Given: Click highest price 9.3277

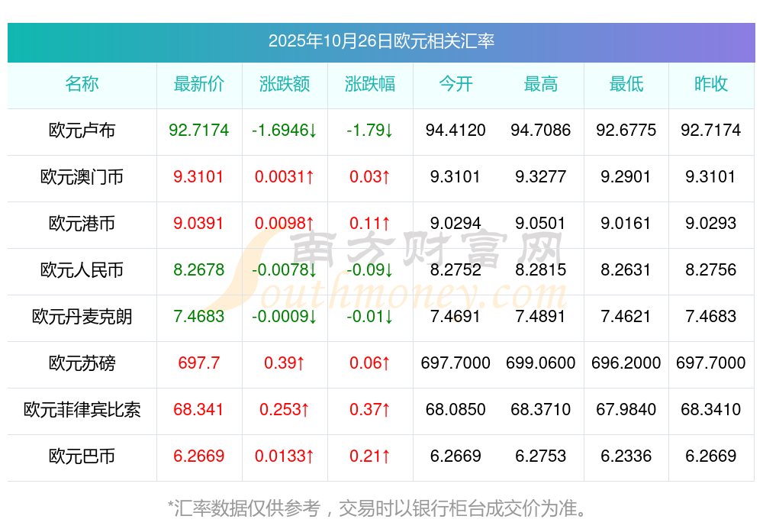Looking at the screenshot, I should point(541,176).
